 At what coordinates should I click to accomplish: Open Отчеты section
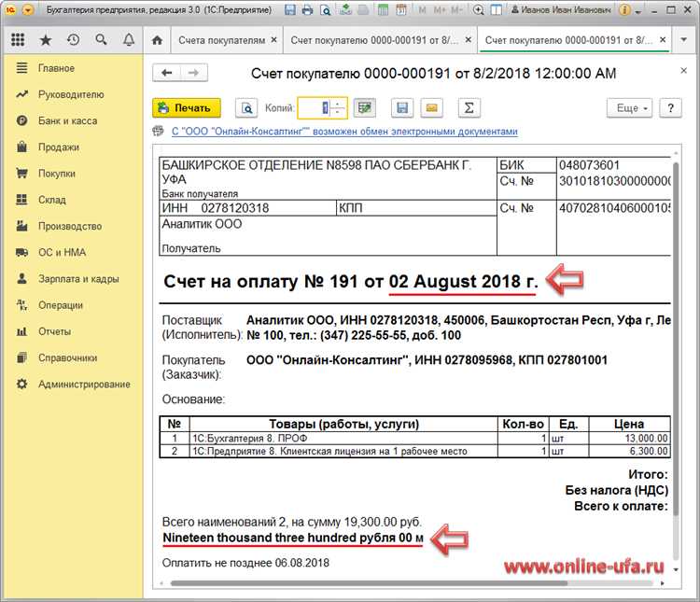click(x=54, y=332)
